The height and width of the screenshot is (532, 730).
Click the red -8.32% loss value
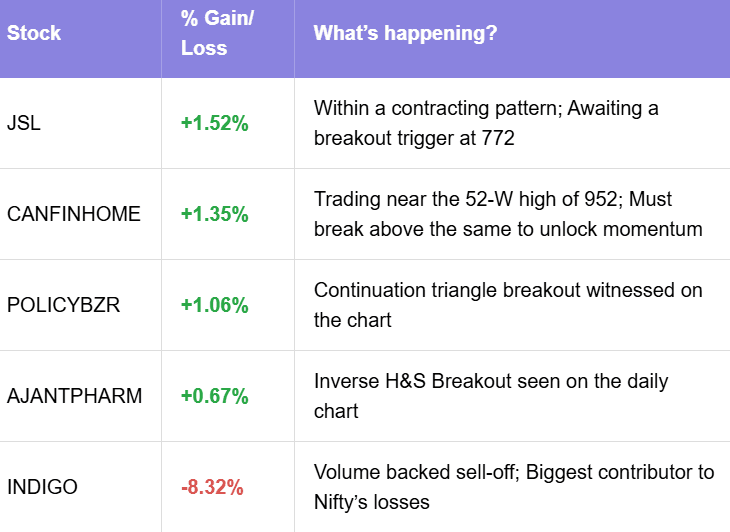[x=214, y=487]
